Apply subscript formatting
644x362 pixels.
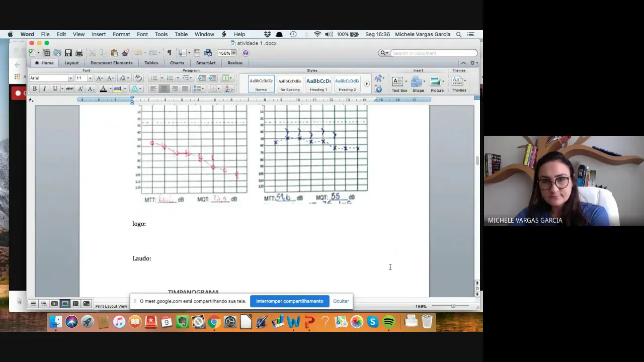91,88
